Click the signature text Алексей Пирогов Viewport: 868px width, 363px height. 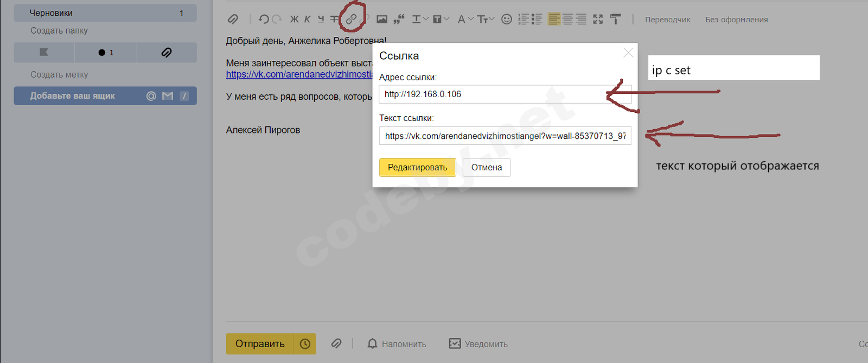coord(263,130)
